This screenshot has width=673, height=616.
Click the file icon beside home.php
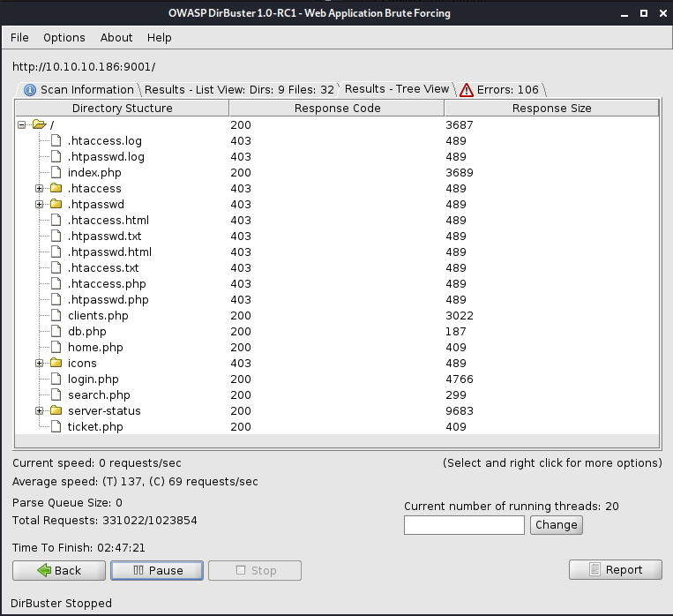coord(56,347)
